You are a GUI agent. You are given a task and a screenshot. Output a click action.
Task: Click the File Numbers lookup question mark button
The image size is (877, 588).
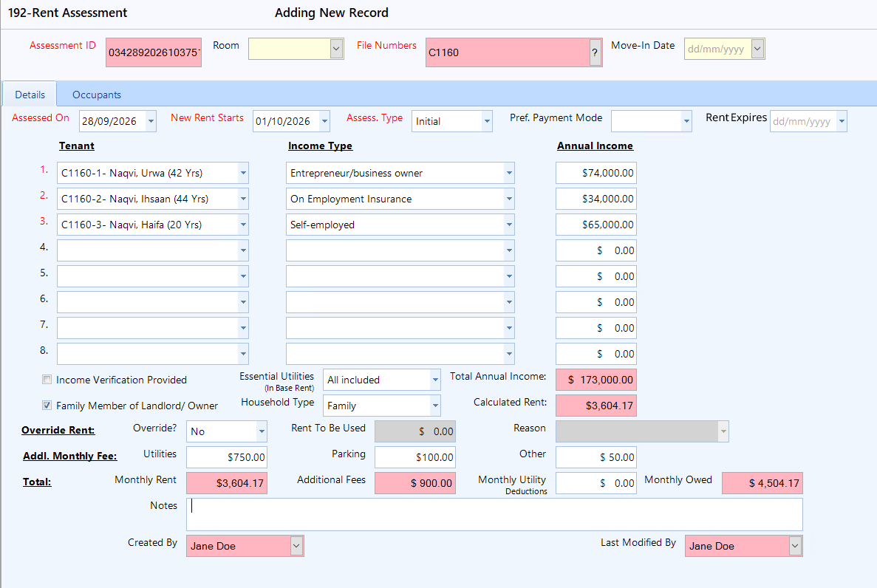pyautogui.click(x=595, y=52)
